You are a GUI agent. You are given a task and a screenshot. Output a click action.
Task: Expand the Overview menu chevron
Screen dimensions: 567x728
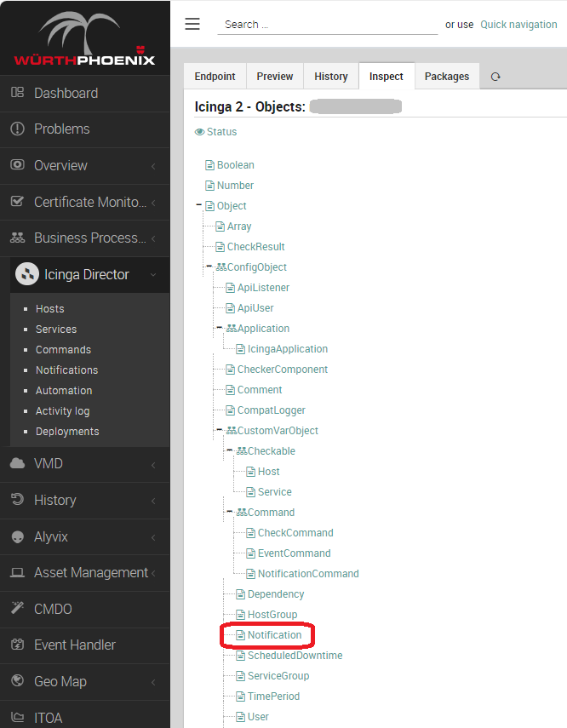pos(153,166)
